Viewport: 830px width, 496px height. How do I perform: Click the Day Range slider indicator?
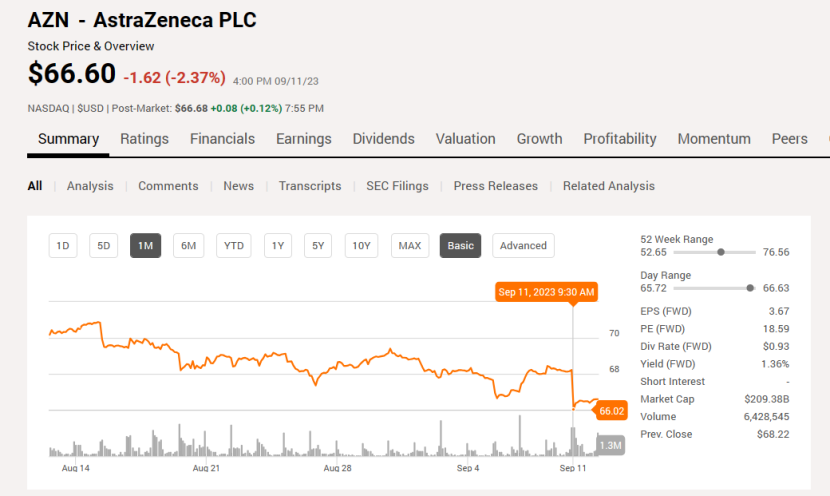(750, 288)
